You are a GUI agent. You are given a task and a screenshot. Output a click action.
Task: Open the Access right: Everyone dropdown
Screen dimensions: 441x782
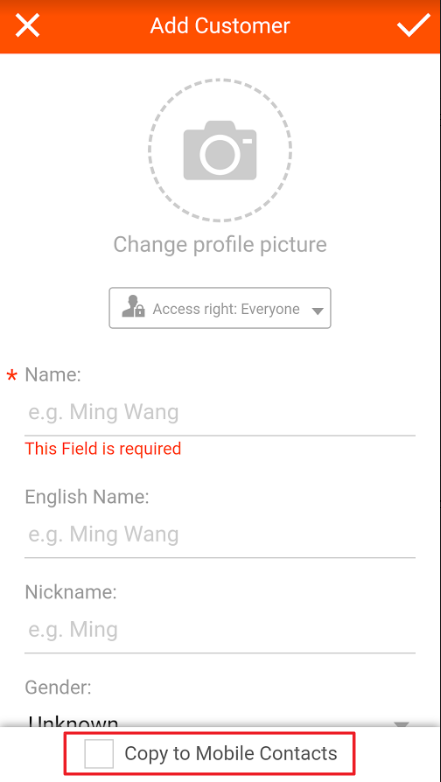tap(220, 308)
